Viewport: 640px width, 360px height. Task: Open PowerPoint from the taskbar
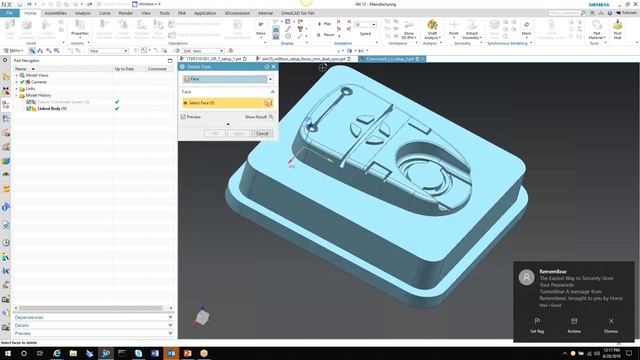187,353
